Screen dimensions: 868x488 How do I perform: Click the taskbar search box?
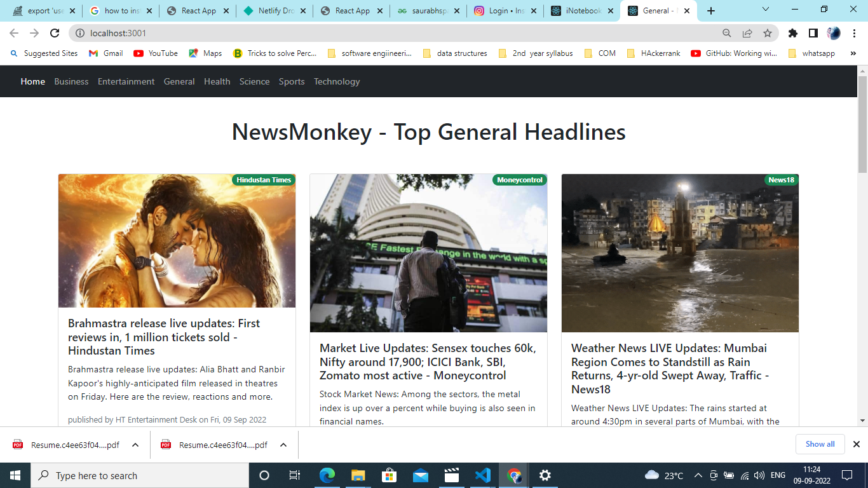click(140, 475)
